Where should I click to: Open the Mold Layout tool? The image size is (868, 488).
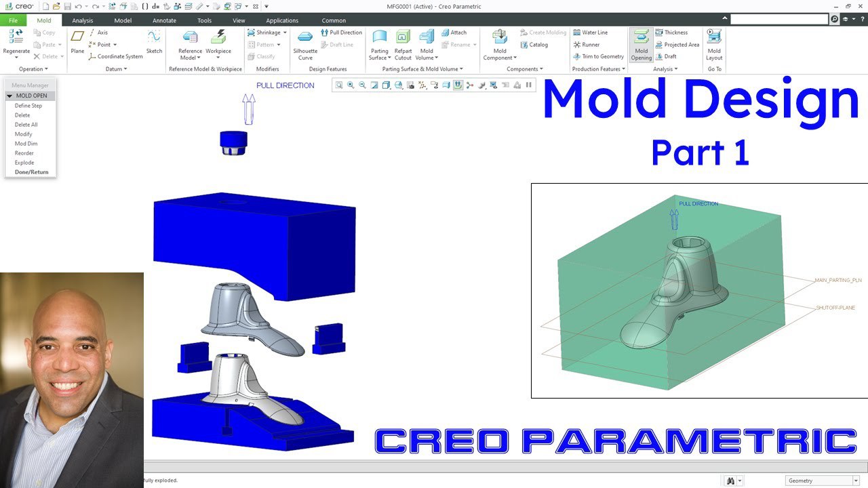pos(714,45)
